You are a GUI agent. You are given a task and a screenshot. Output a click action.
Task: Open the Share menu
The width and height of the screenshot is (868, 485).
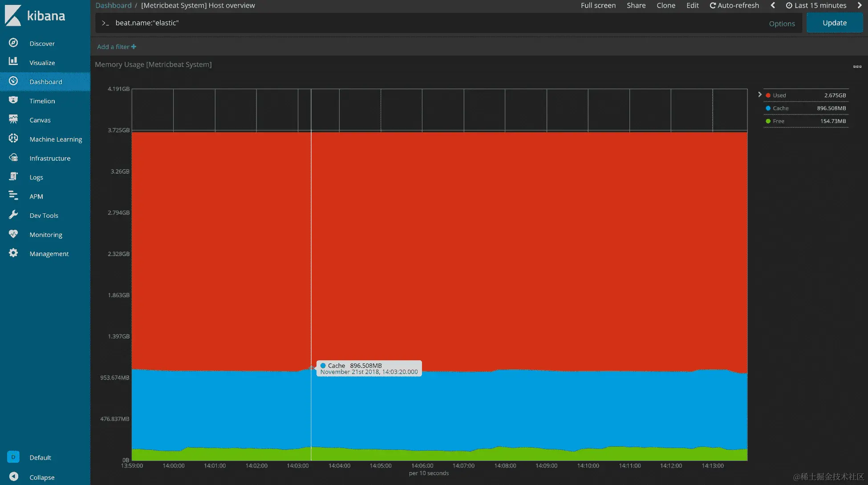(x=636, y=5)
